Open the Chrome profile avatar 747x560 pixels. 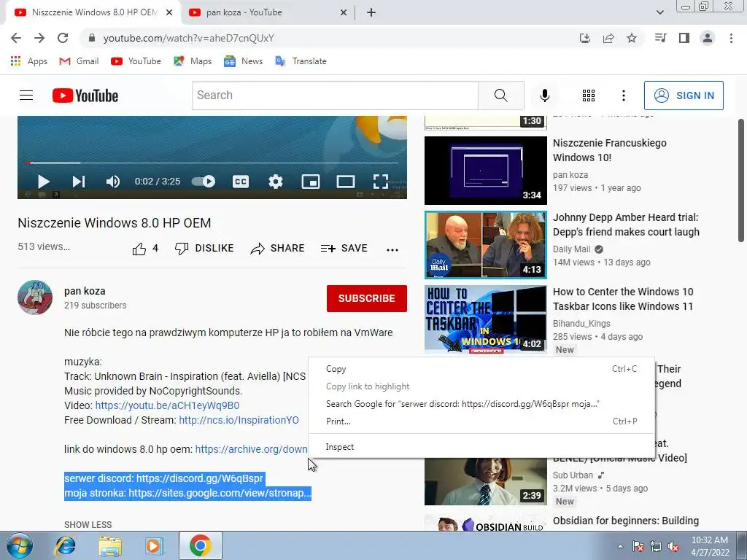pos(708,38)
